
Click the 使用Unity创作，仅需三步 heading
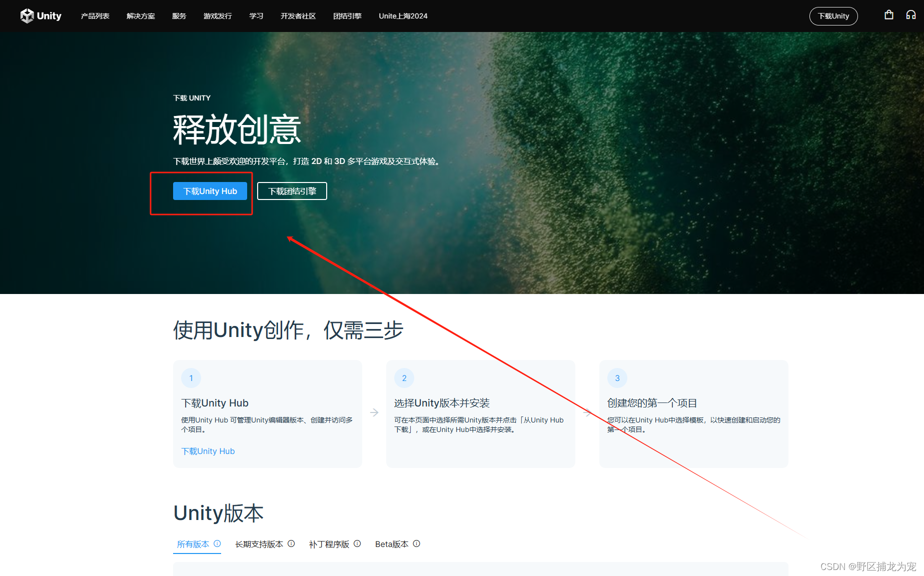(x=288, y=330)
